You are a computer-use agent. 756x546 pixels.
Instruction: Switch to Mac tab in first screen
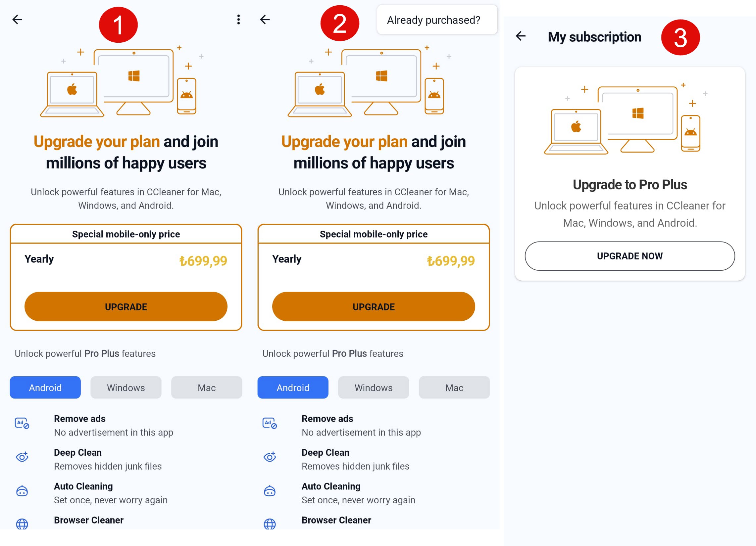coord(206,387)
